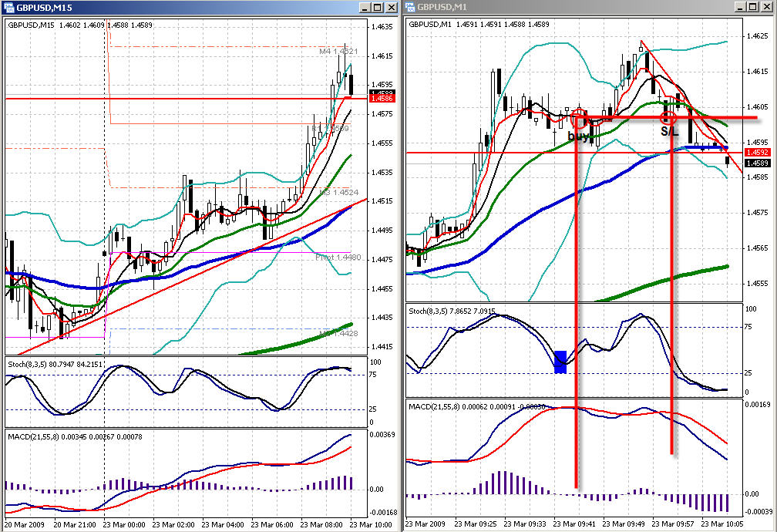Click the GBPUSD,M1 window title icon
Screen dimensions: 777x532
coord(409,7)
